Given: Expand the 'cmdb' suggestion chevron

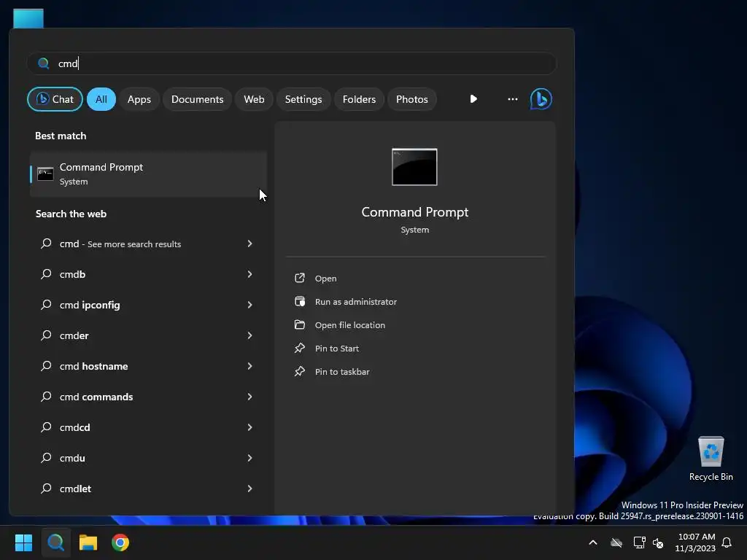Looking at the screenshot, I should click(x=249, y=274).
